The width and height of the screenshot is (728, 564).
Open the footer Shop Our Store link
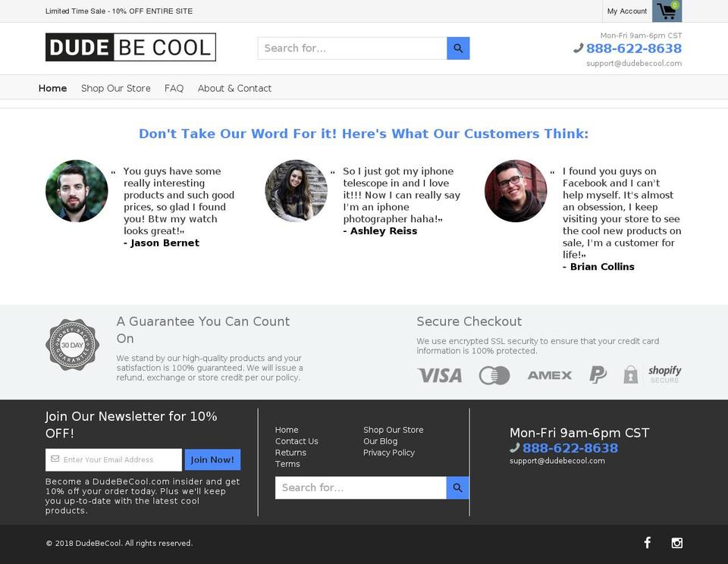[394, 430]
